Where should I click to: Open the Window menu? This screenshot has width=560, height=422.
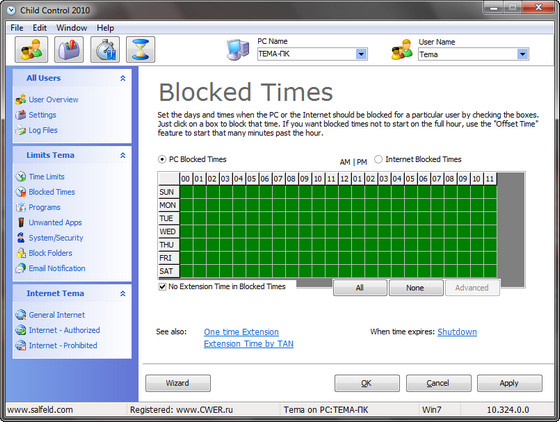tap(71, 28)
